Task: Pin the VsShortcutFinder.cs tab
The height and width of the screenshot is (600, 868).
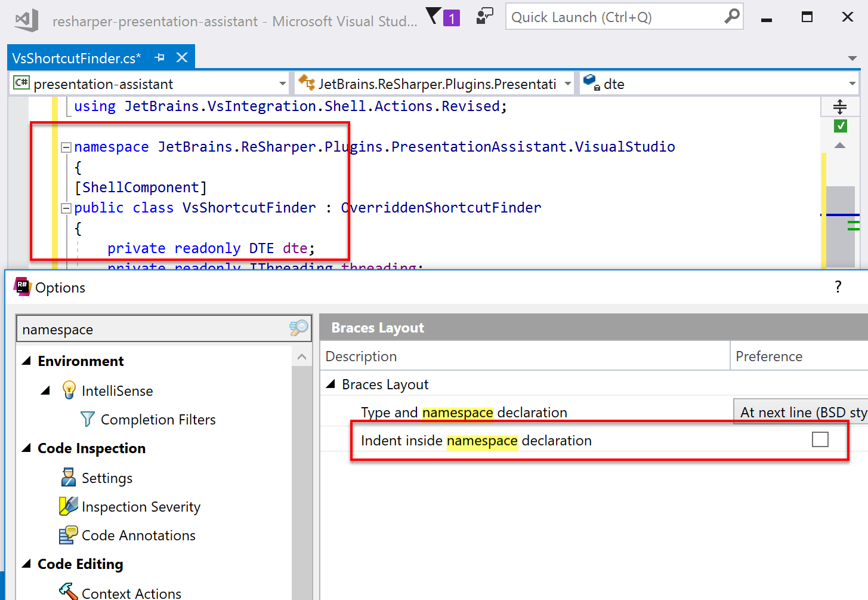Action: [x=159, y=57]
